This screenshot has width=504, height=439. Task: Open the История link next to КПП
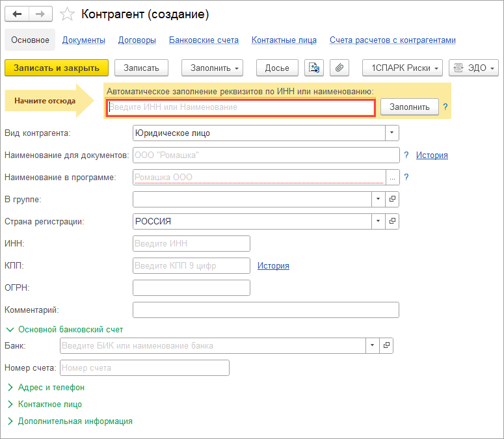(x=273, y=265)
